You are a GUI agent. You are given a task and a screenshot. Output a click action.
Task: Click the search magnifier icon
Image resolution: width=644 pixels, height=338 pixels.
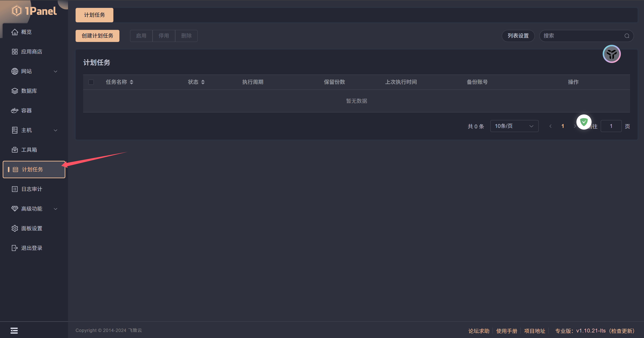tap(627, 36)
